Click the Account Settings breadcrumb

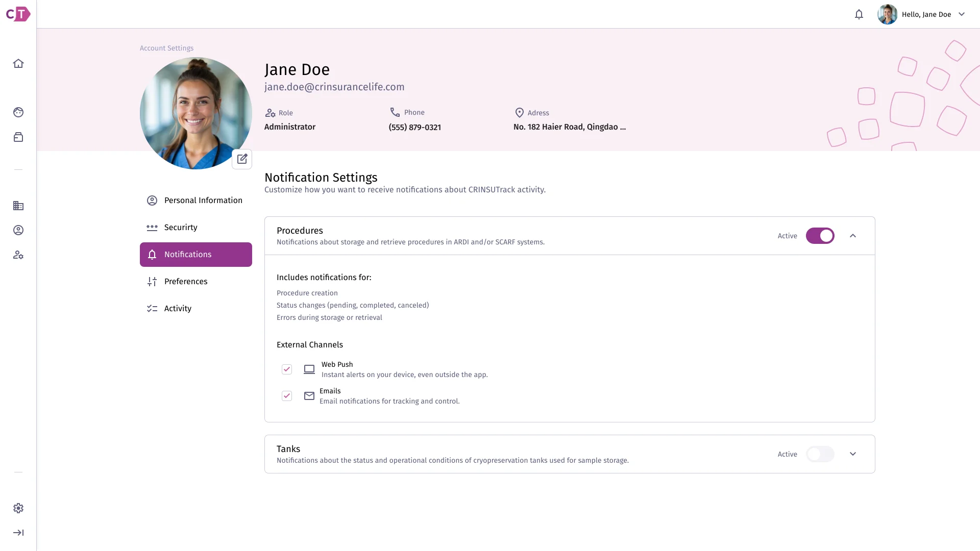[166, 48]
